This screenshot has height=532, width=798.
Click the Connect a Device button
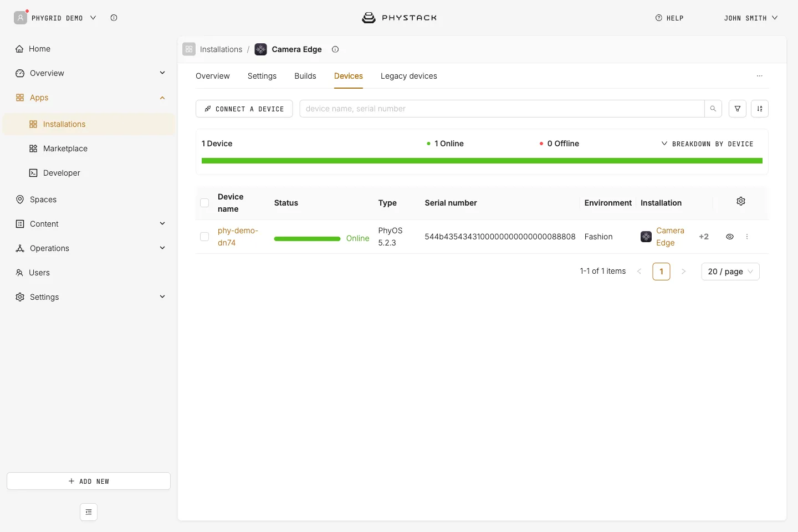pyautogui.click(x=244, y=109)
